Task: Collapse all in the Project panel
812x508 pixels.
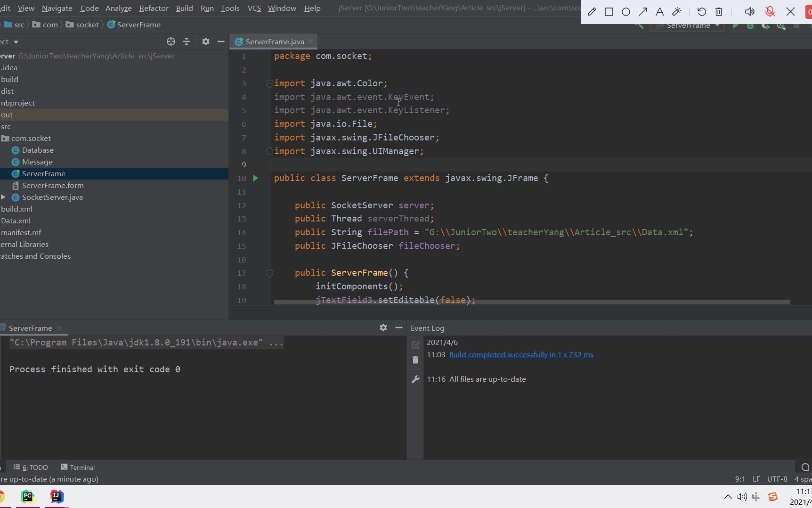Action: coord(187,41)
